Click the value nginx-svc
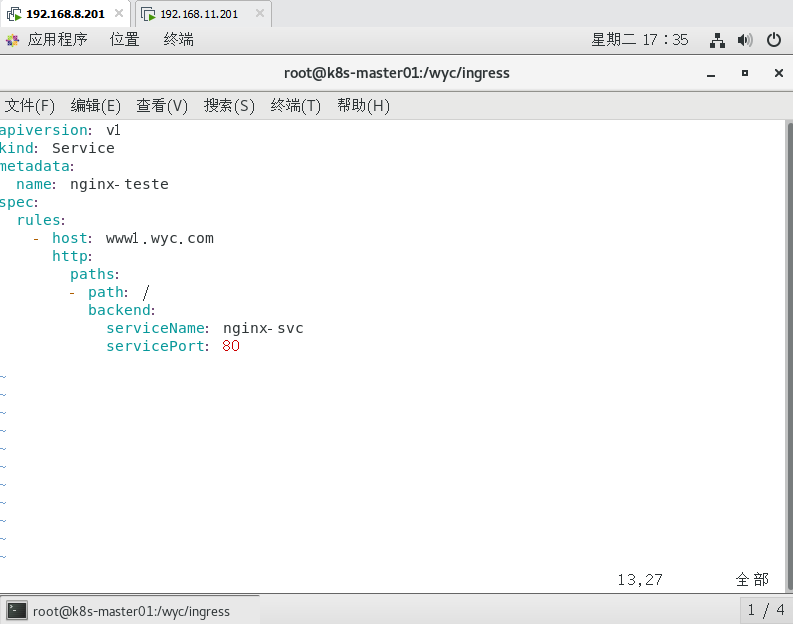793x624 pixels. tap(263, 328)
